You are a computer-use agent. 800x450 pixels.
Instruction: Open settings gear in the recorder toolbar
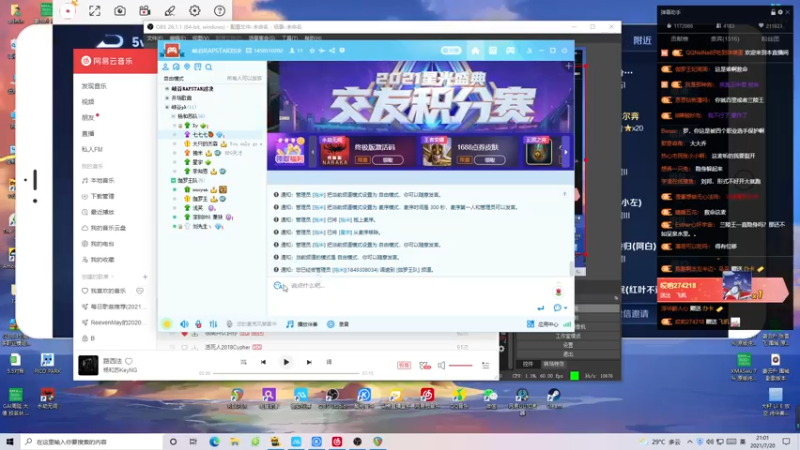point(194,11)
